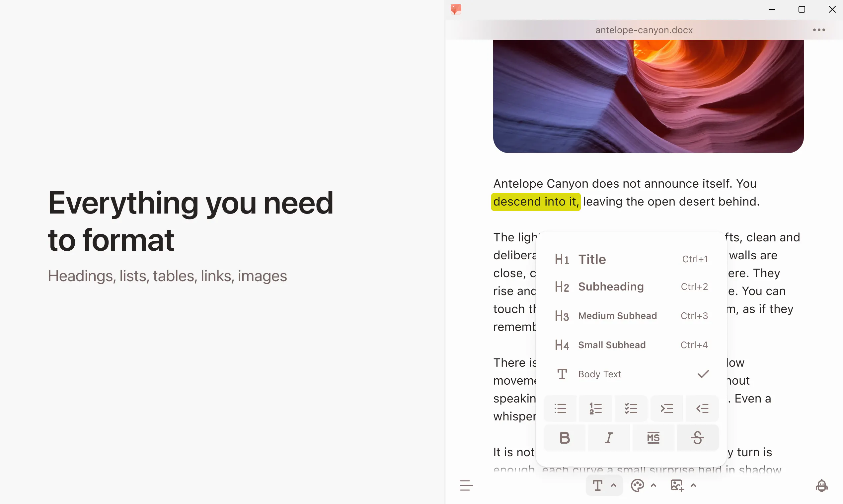Screen dimensions: 843x504
Task: Select Subheading style option
Action: [631, 286]
